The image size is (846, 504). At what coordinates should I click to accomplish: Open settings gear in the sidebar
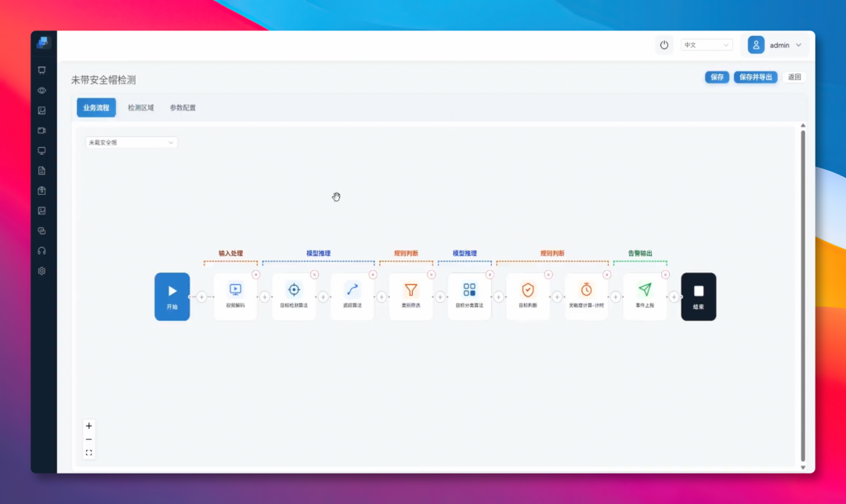click(x=42, y=271)
